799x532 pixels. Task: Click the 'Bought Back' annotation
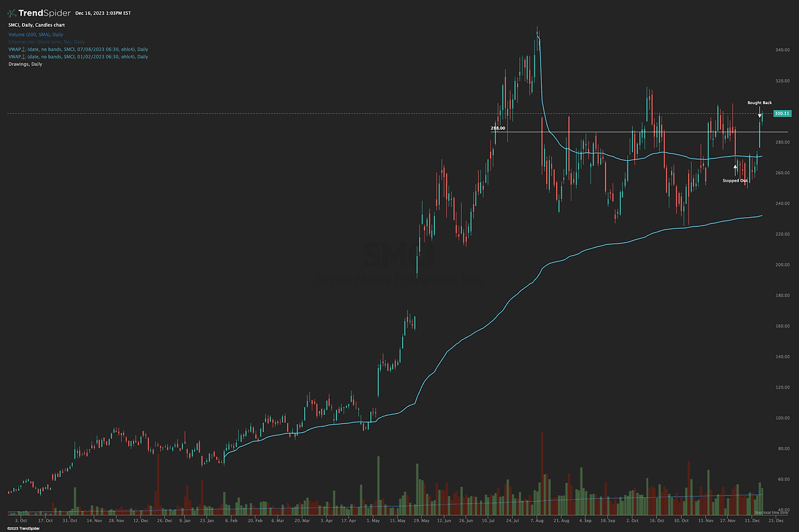point(760,103)
